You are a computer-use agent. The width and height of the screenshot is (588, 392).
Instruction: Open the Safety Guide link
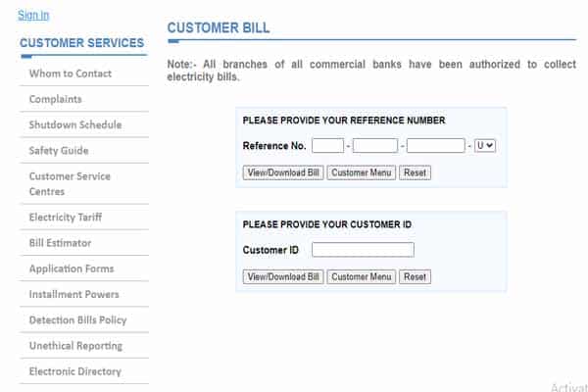point(59,151)
